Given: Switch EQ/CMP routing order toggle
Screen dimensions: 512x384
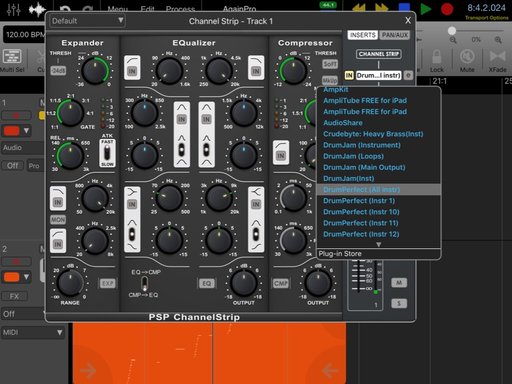Looking at the screenshot, I should point(144,284).
